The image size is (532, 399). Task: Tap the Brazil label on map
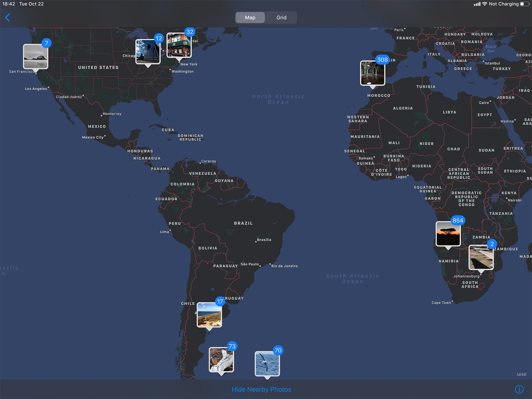(x=243, y=223)
